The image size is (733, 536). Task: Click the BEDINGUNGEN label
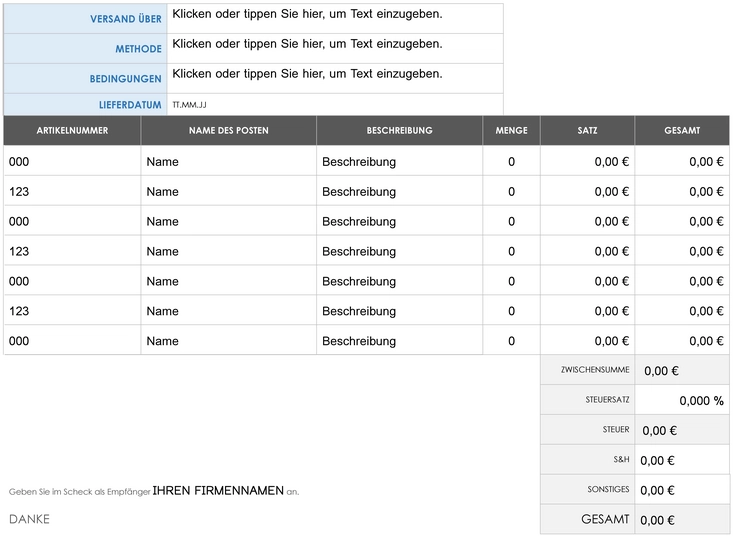125,79
